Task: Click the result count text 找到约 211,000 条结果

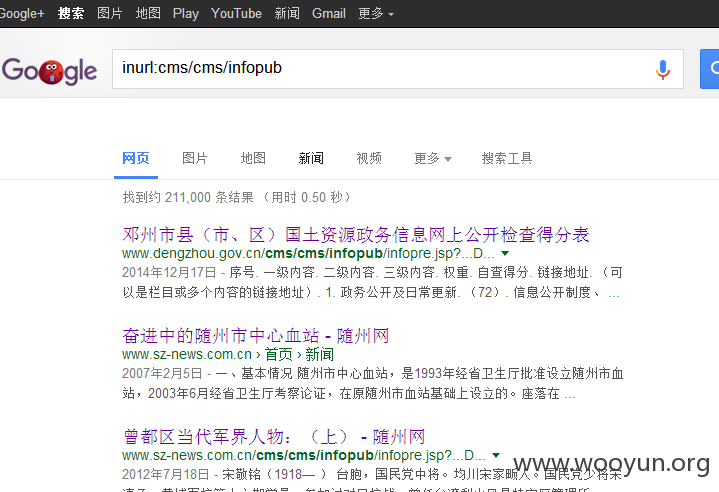Action: (x=237, y=197)
